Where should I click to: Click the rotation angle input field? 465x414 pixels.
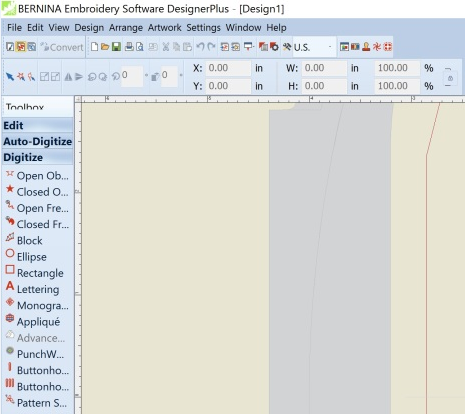[x=132, y=77]
